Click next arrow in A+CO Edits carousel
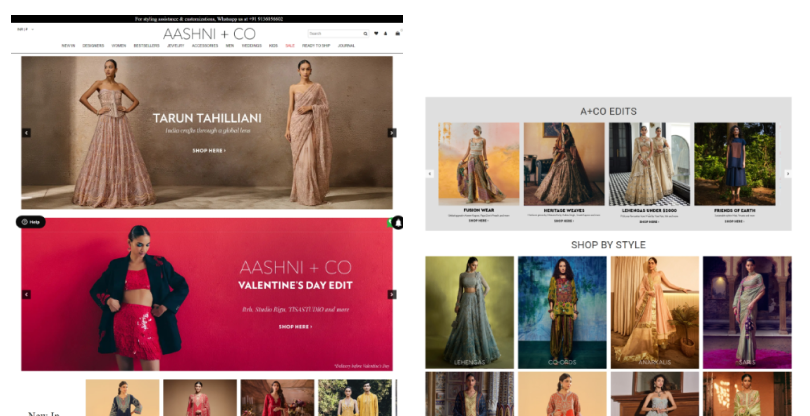Screen dimensions: 810x416 click(x=788, y=174)
